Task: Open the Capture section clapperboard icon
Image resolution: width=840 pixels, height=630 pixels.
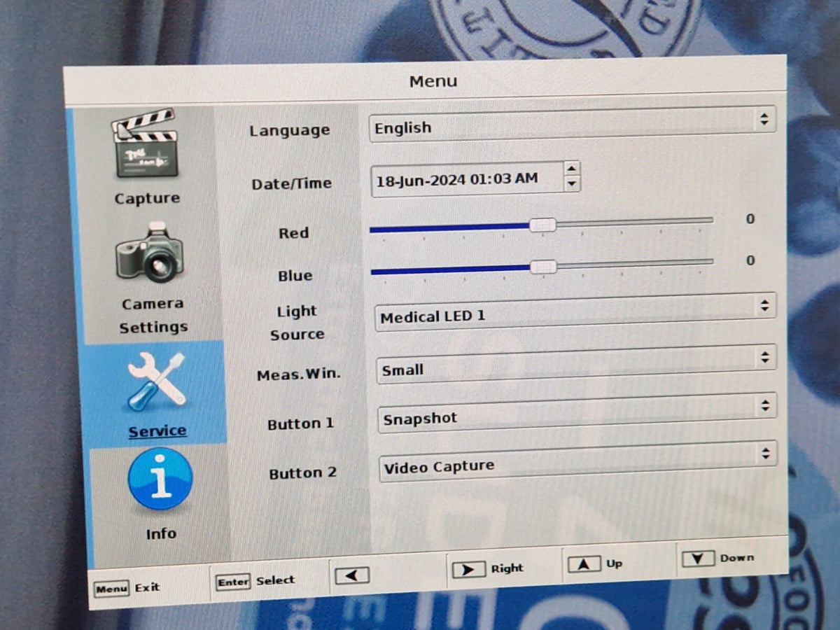Action: click(146, 143)
